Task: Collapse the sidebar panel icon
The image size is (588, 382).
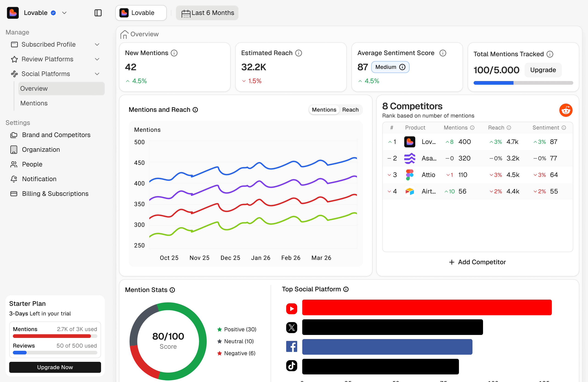Action: click(98, 13)
